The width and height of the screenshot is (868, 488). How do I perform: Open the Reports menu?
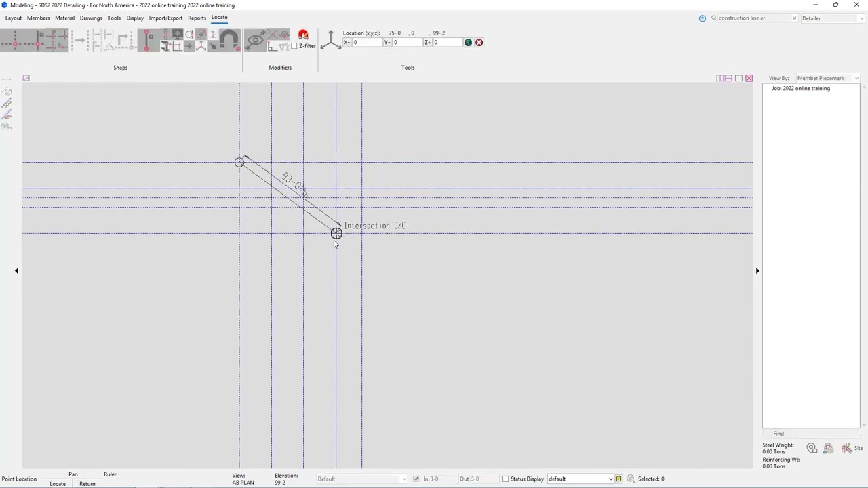coord(197,18)
